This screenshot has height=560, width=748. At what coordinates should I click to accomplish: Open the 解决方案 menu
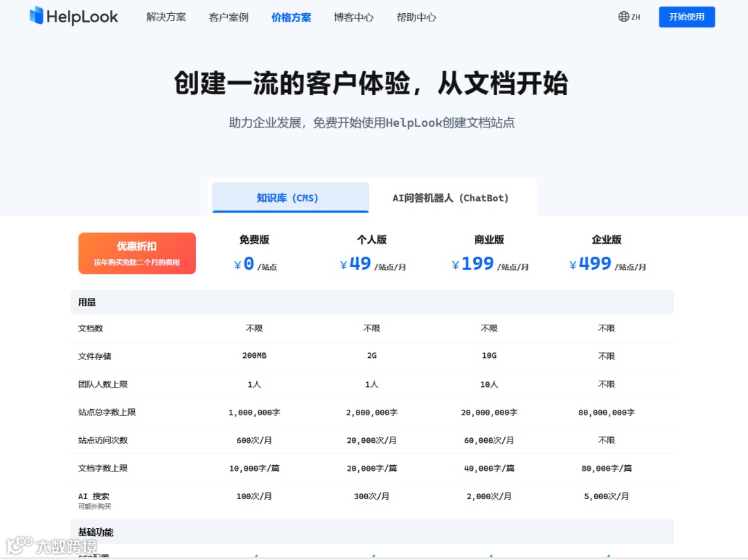(166, 17)
